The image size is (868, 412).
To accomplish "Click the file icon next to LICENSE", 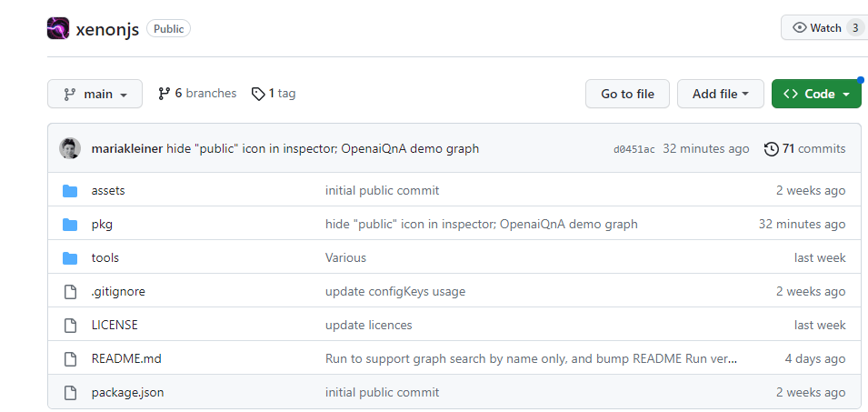I will pos(70,325).
